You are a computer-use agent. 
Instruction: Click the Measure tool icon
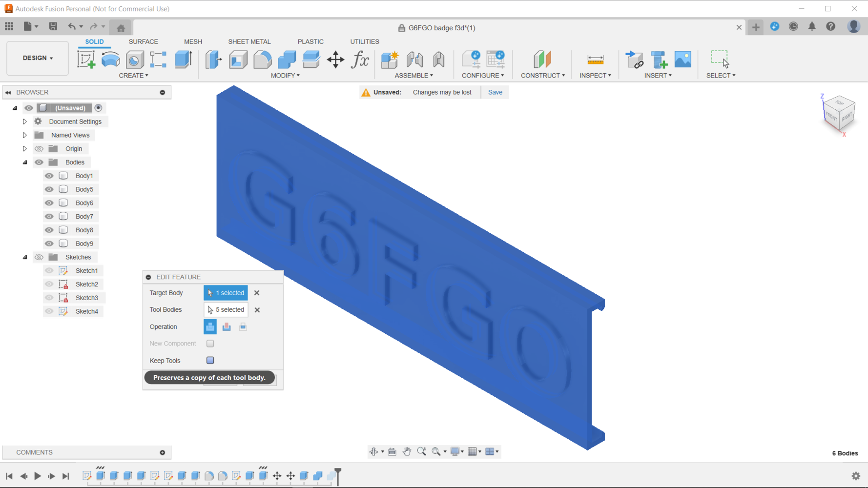[595, 60]
